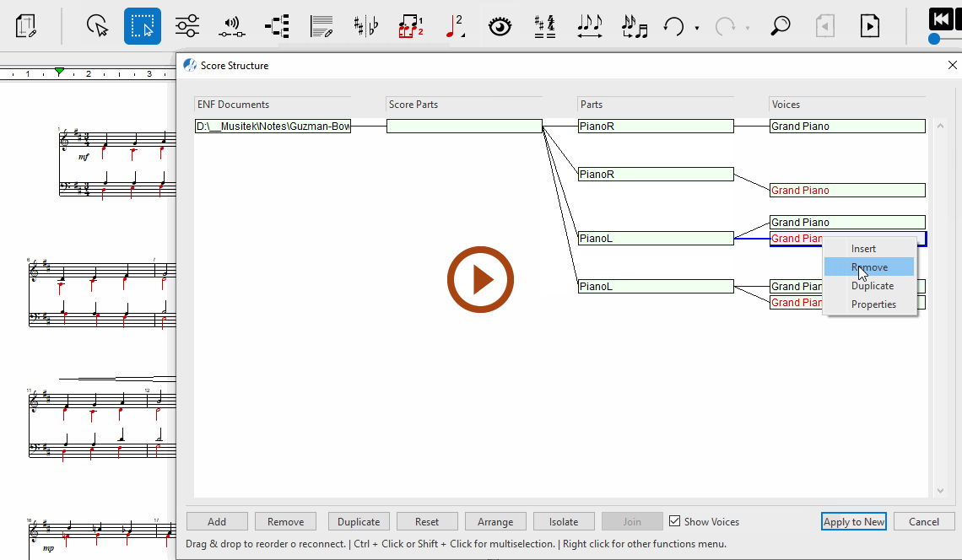962x560 pixels.
Task: Open the score structure tree icon
Action: click(276, 26)
